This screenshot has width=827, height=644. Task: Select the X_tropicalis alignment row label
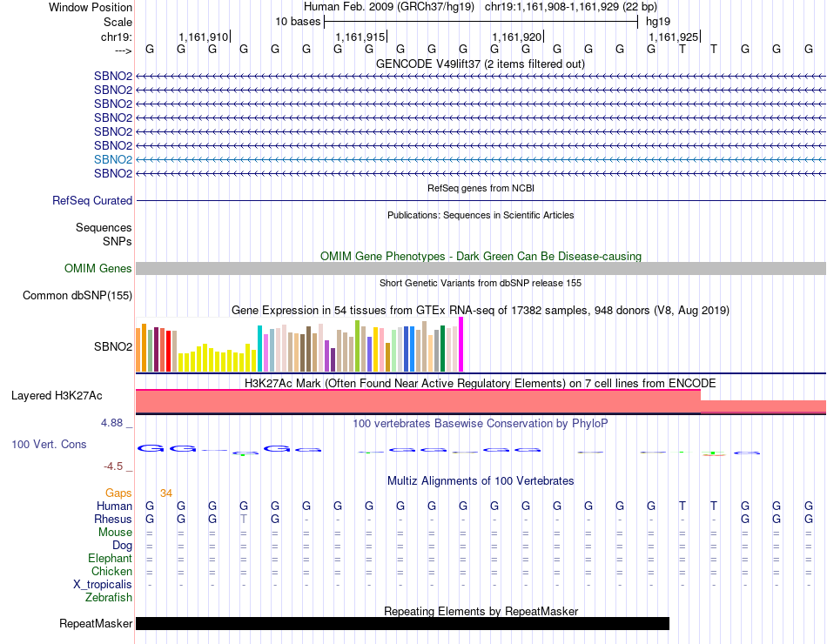tap(103, 585)
